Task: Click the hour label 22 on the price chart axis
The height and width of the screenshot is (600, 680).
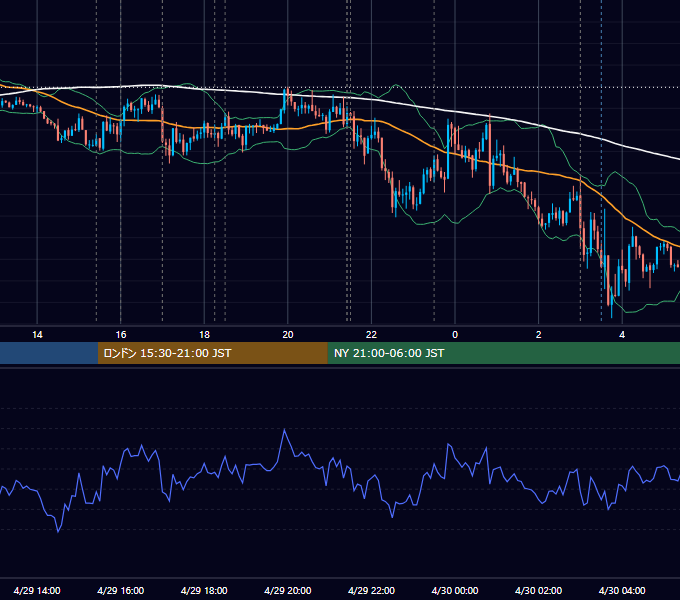Action: (371, 335)
